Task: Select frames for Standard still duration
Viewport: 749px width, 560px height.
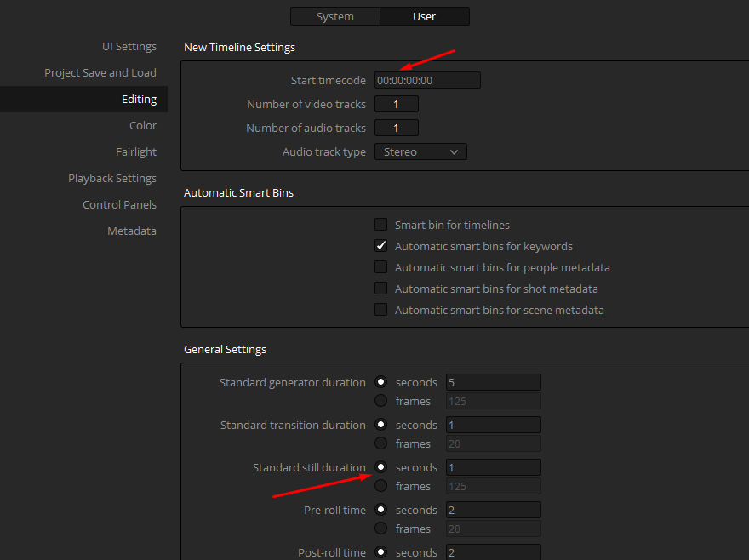Action: click(x=380, y=485)
